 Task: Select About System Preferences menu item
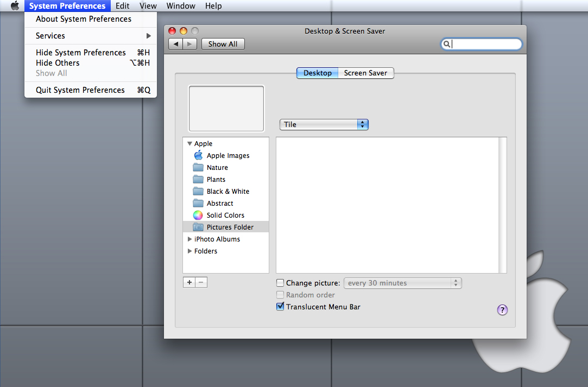[x=91, y=19]
